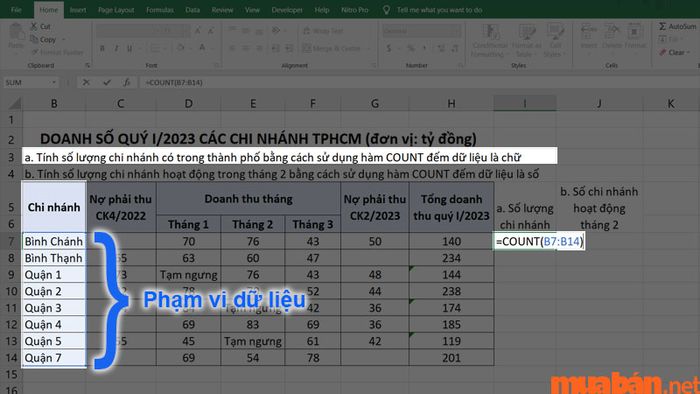Open Conditional Formatting menu
The width and height of the screenshot is (700, 394).
(x=490, y=40)
